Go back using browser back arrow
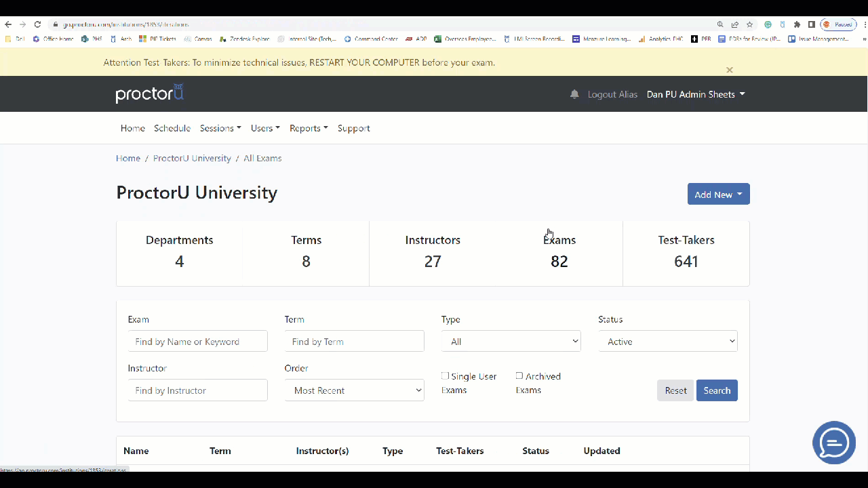The height and width of the screenshot is (488, 868). pyautogui.click(x=8, y=24)
